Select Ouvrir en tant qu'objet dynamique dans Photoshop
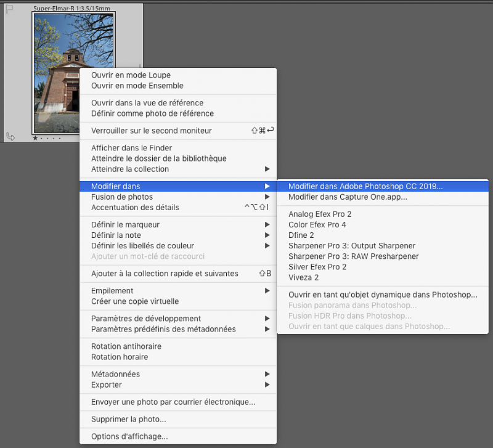The image size is (493, 448). 383,295
